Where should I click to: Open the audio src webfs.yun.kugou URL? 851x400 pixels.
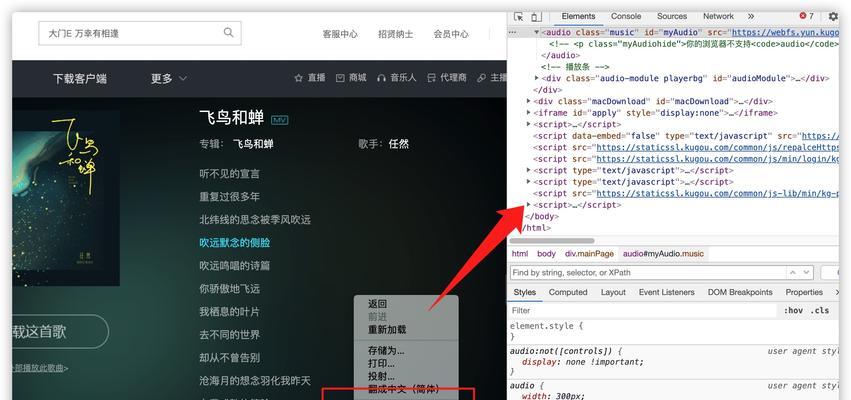[x=785, y=33]
